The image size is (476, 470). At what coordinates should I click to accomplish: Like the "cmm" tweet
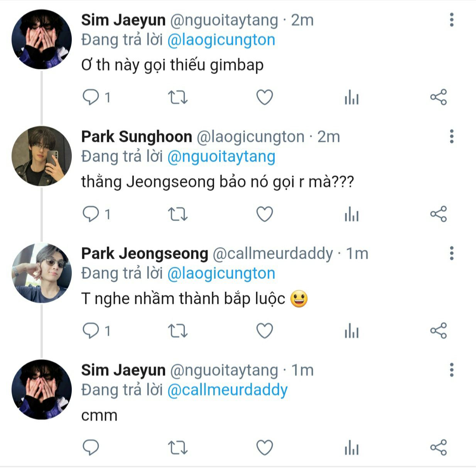pos(265,448)
